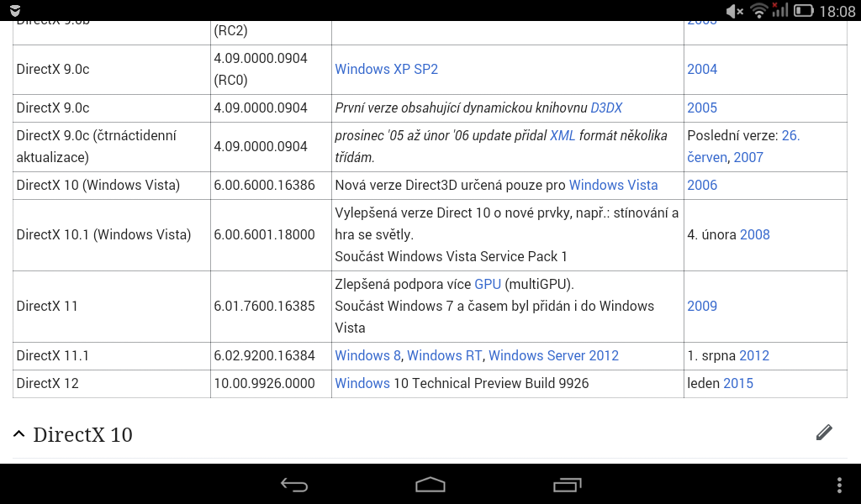This screenshot has height=504, width=861.
Task: Open the recent apps overview button
Action: tap(568, 485)
